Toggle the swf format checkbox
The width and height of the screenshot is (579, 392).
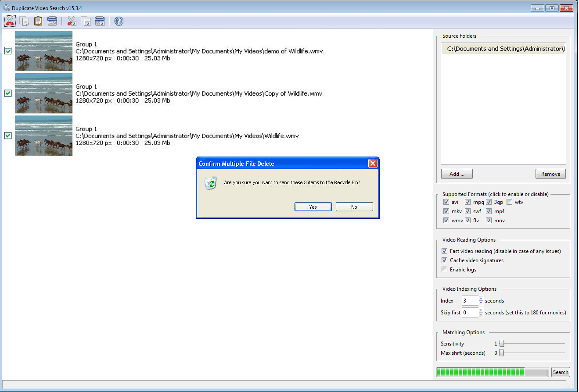click(468, 211)
